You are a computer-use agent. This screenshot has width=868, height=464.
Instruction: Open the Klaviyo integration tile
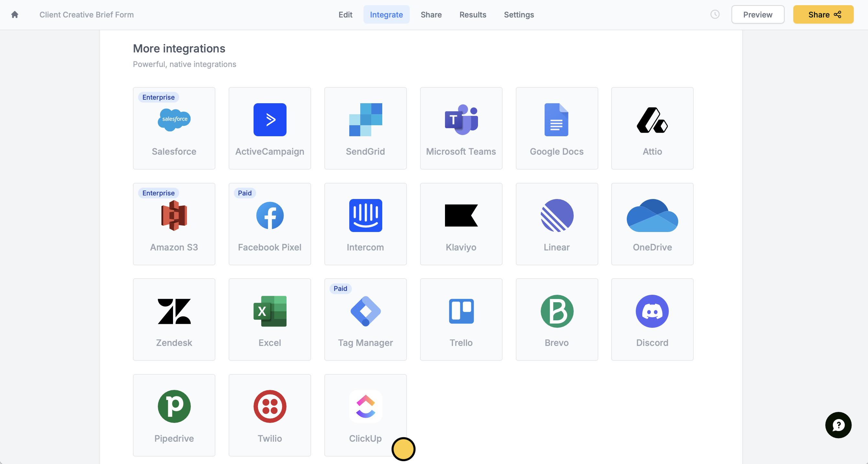(461, 224)
